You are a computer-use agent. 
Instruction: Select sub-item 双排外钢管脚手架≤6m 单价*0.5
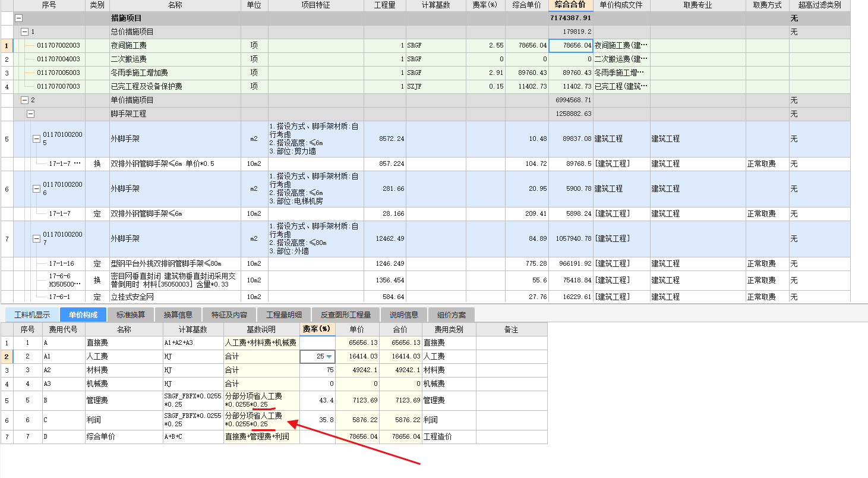click(x=175, y=163)
